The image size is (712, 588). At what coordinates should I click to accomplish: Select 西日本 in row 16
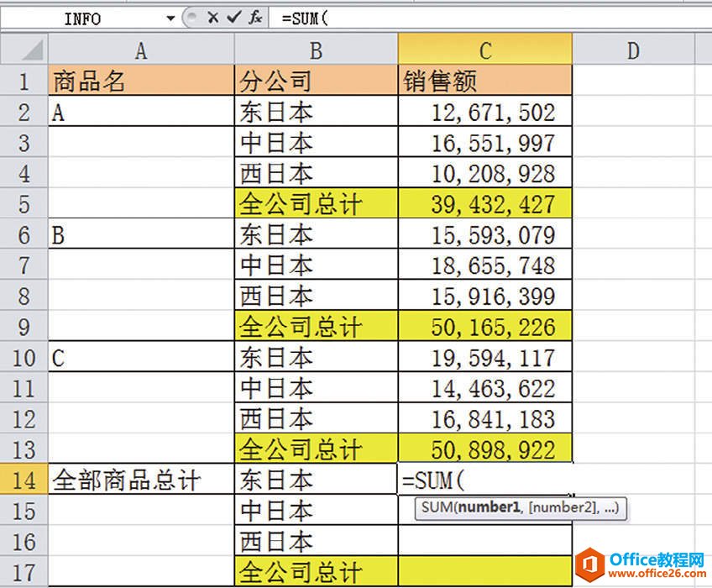[316, 541]
